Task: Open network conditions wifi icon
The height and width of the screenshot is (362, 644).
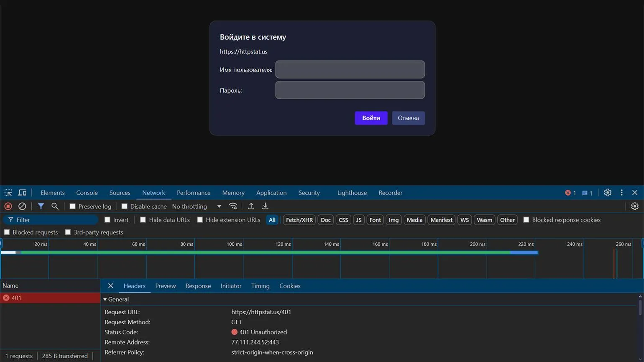Action: pyautogui.click(x=233, y=206)
